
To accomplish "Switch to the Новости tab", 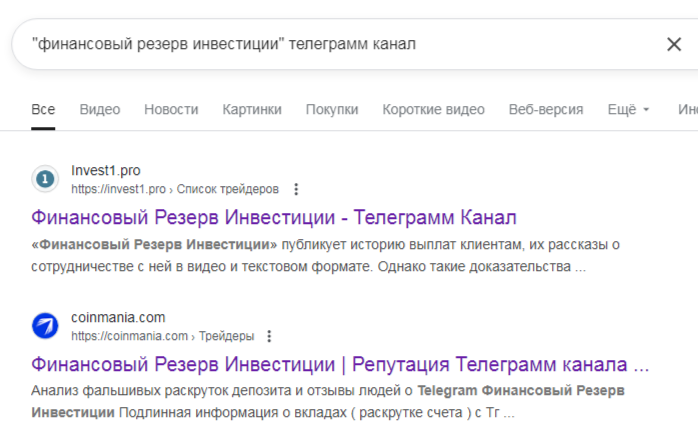I will pyautogui.click(x=171, y=109).
